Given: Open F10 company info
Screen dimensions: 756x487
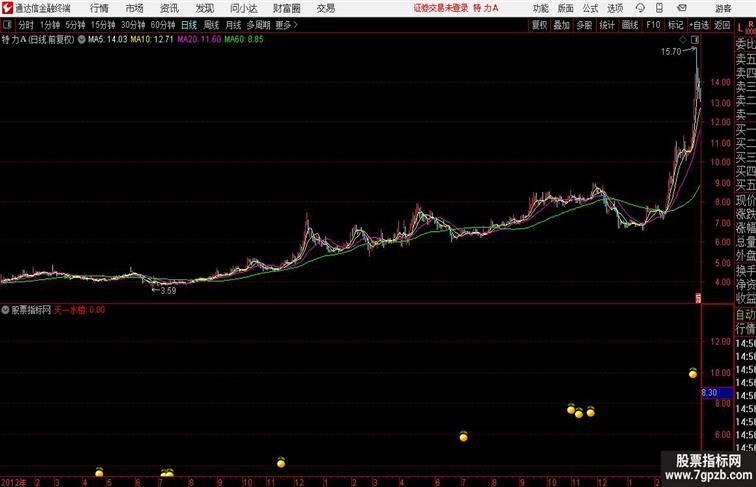Looking at the screenshot, I should 653,25.
